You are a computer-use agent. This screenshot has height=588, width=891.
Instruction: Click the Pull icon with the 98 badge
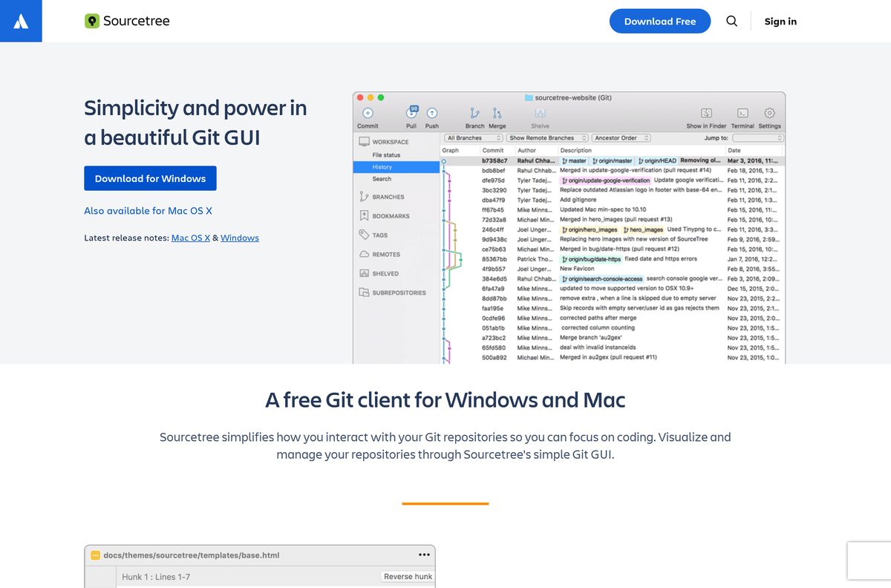click(411, 112)
